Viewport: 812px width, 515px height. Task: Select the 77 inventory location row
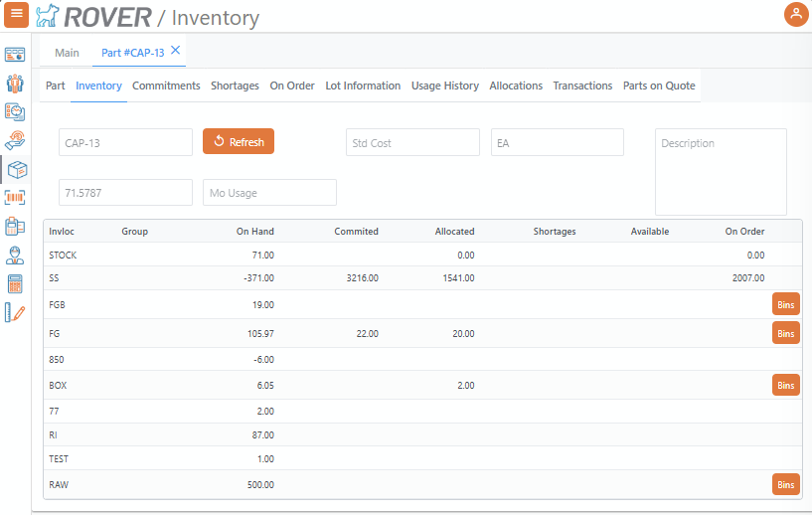click(422, 412)
